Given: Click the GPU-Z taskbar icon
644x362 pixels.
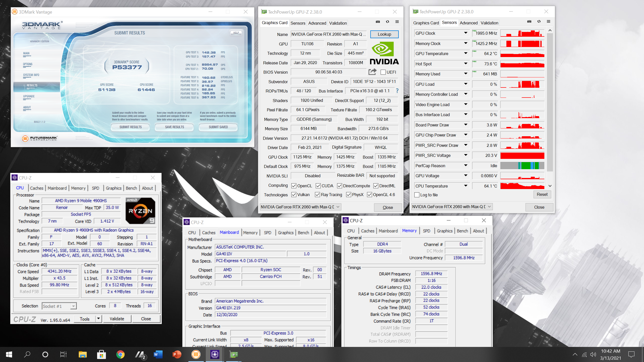Looking at the screenshot, I should (234, 354).
